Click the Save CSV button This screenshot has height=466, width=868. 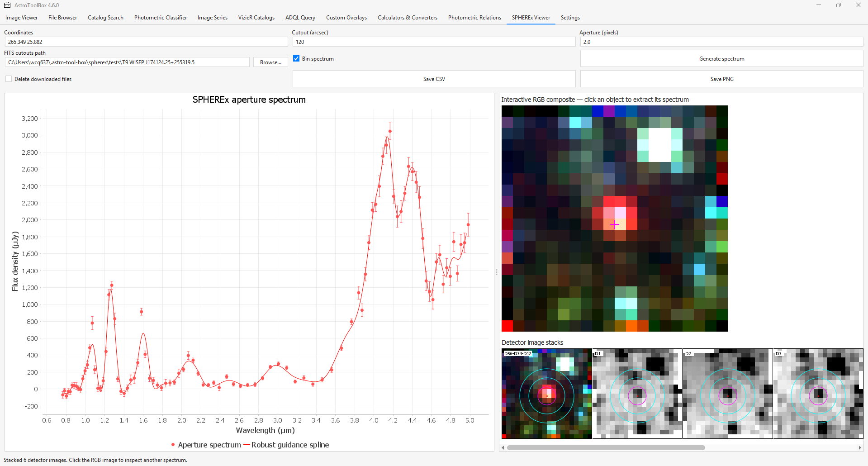pos(434,79)
